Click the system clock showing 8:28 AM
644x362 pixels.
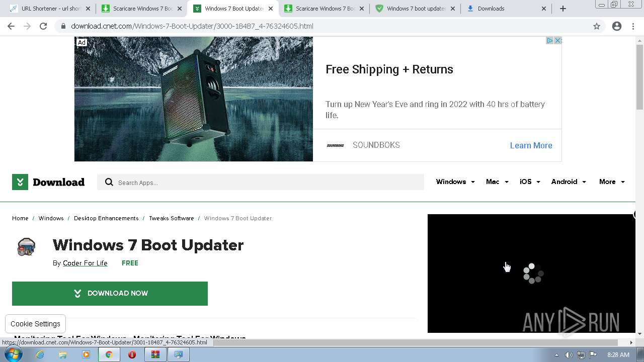click(618, 355)
